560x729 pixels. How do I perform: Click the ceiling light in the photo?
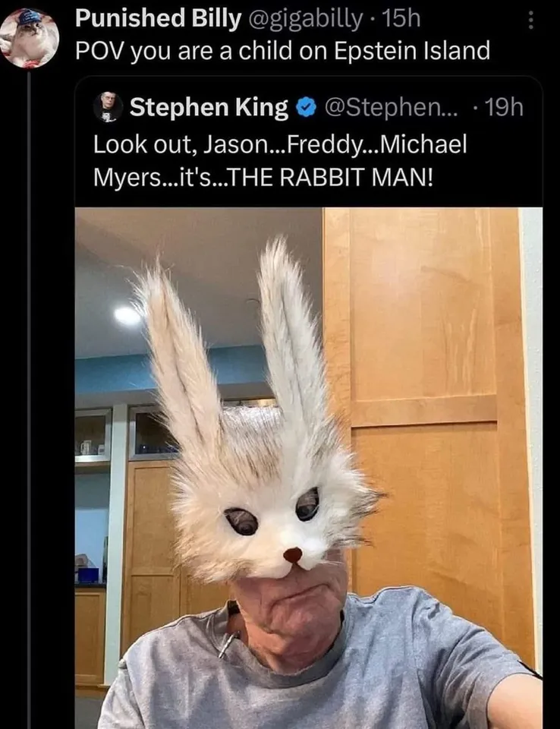(x=127, y=315)
